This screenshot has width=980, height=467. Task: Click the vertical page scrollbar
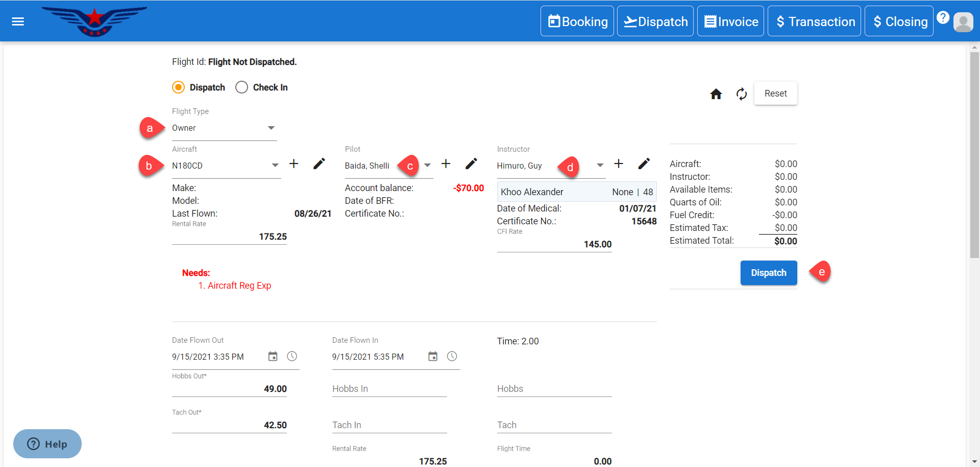pos(974,153)
